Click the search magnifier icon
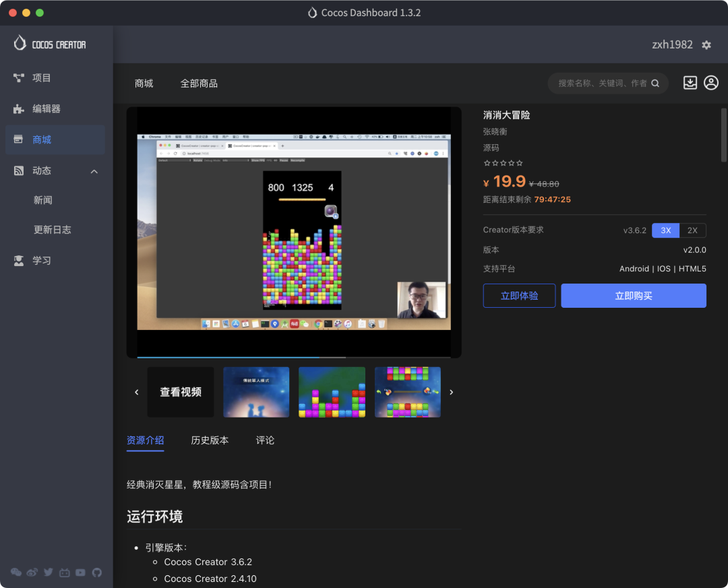 tap(655, 84)
